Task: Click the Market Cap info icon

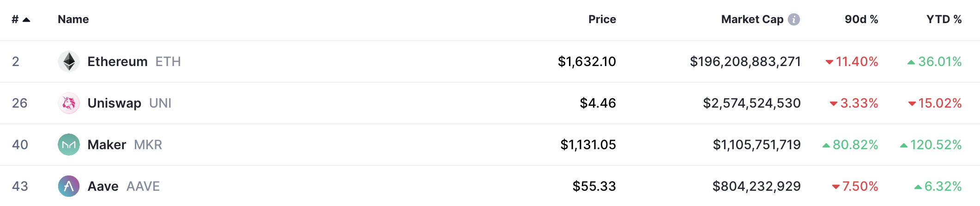Action: (x=794, y=19)
